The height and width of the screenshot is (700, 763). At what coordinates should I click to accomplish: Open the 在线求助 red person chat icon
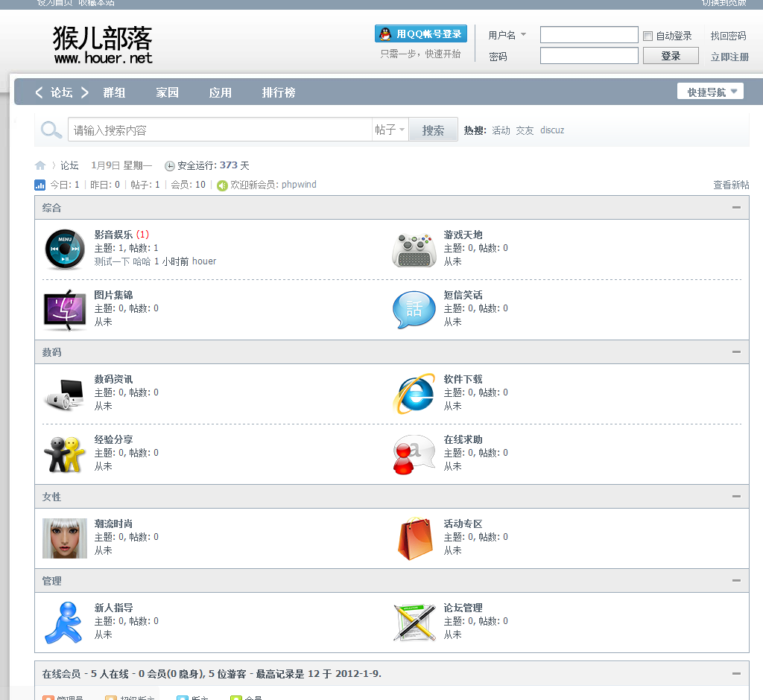click(x=414, y=454)
